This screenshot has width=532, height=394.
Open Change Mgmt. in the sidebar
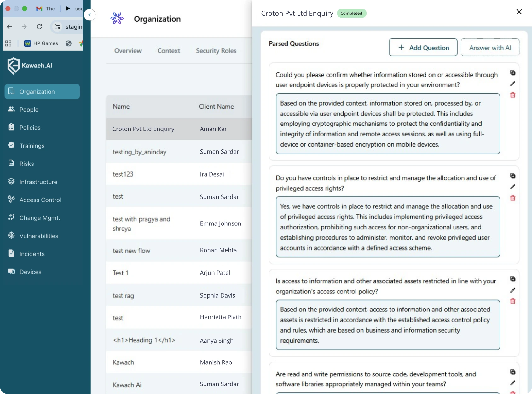[39, 217]
